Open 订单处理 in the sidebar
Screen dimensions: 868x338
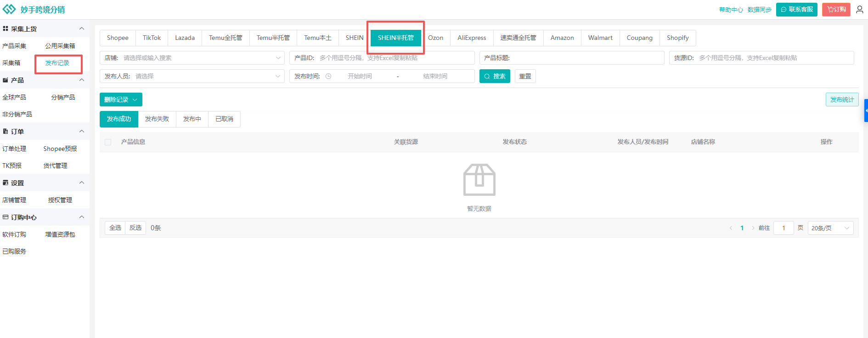click(x=14, y=149)
